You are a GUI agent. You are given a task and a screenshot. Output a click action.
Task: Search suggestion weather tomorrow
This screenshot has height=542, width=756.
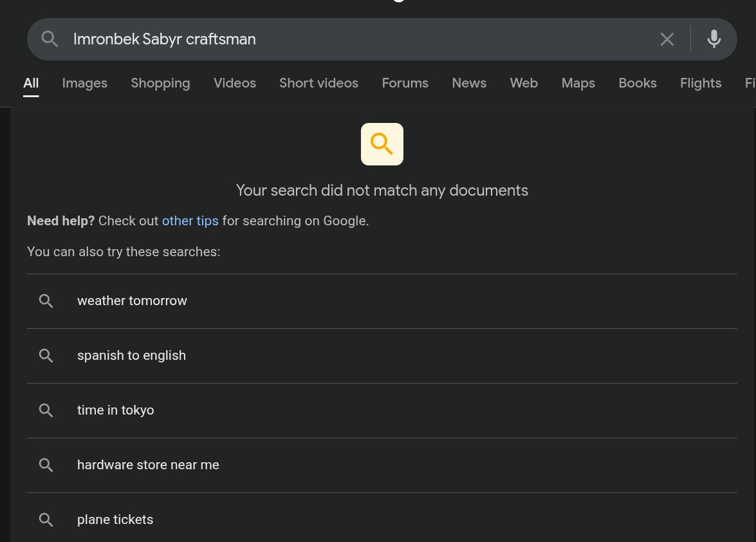pyautogui.click(x=382, y=301)
